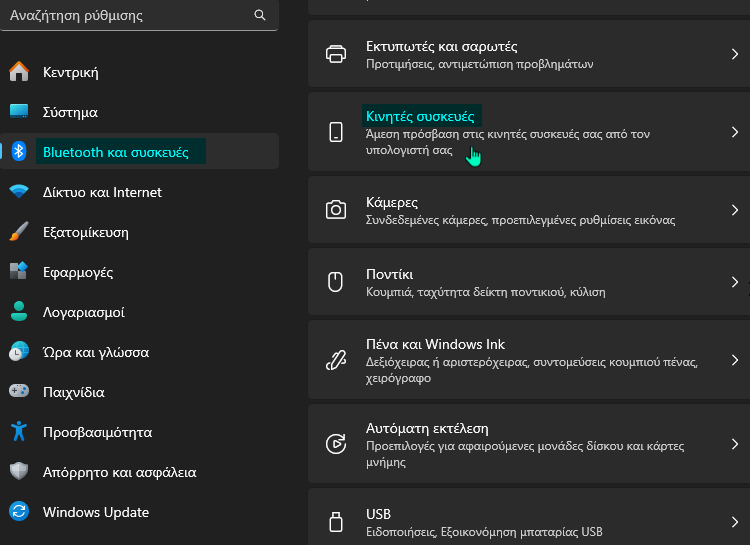Click the mouse icon for Ποντίκι
Screen dimensions: 750x545
click(335, 282)
